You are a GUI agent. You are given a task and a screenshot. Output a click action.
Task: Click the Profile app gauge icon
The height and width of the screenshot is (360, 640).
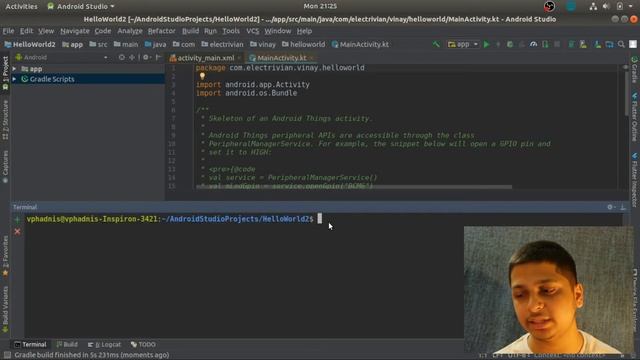pyautogui.click(x=533, y=44)
